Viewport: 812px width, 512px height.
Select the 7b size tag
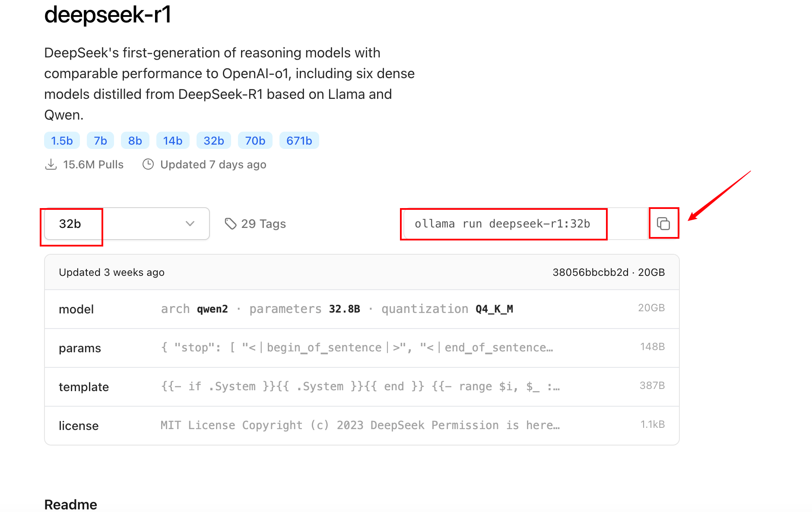tap(100, 141)
